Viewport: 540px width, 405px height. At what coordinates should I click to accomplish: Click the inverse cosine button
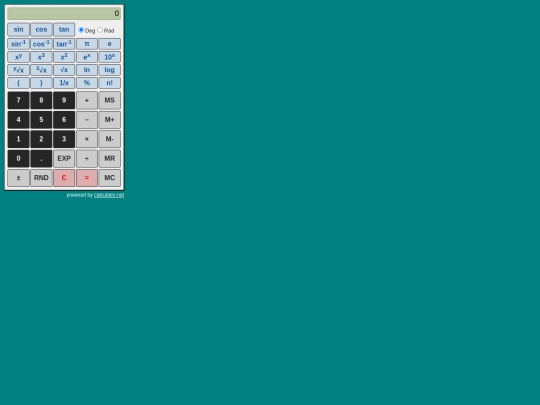(41, 44)
